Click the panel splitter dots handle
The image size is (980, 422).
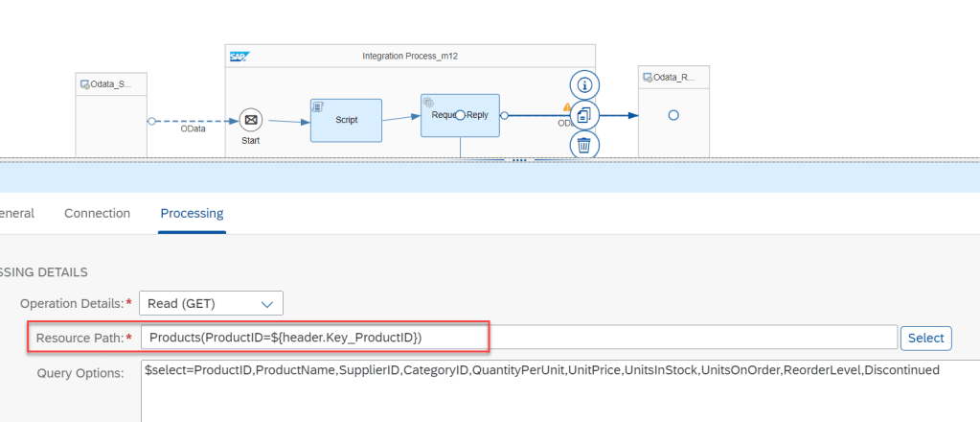pyautogui.click(x=519, y=160)
